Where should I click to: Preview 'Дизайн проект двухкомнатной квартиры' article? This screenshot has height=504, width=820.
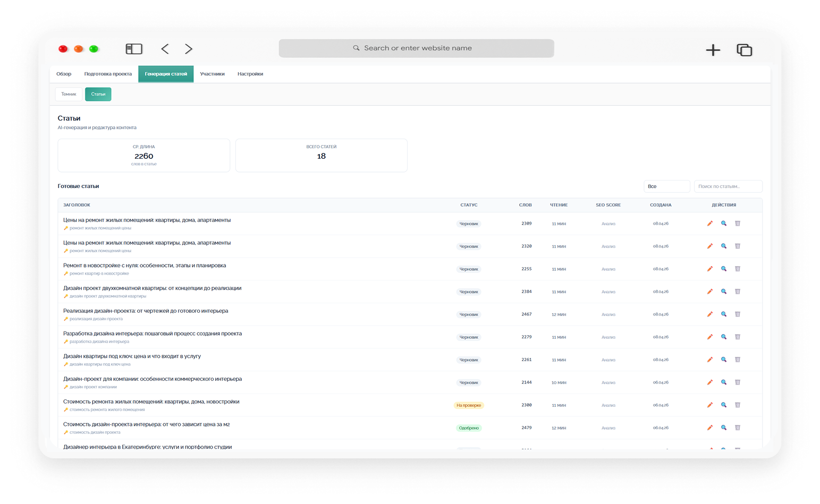(723, 292)
